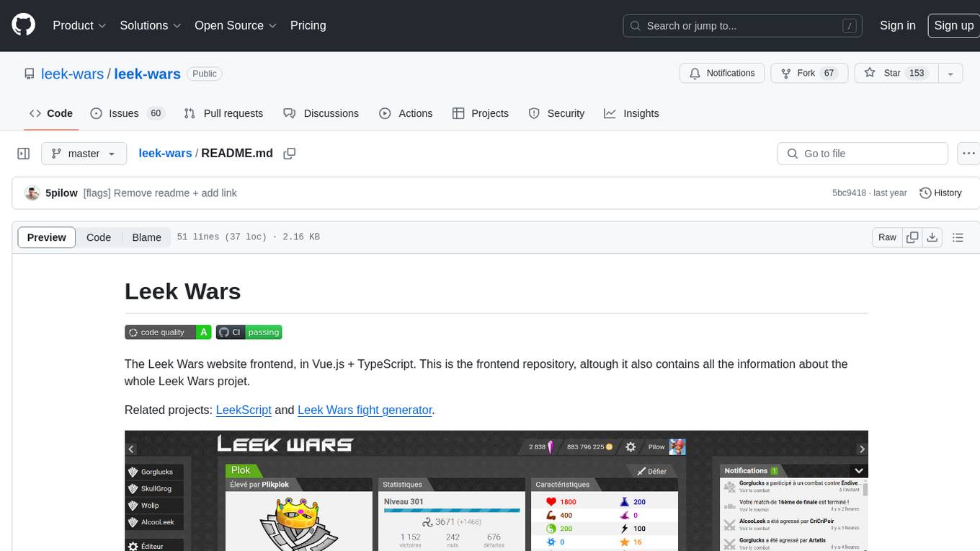980x551 pixels.
Task: Focus the Search or jump to field
Action: tap(743, 25)
